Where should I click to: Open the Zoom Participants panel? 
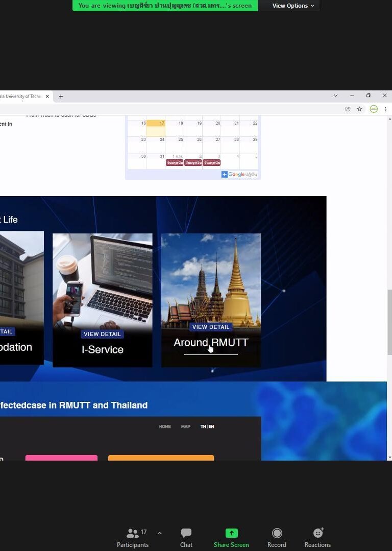tap(132, 538)
